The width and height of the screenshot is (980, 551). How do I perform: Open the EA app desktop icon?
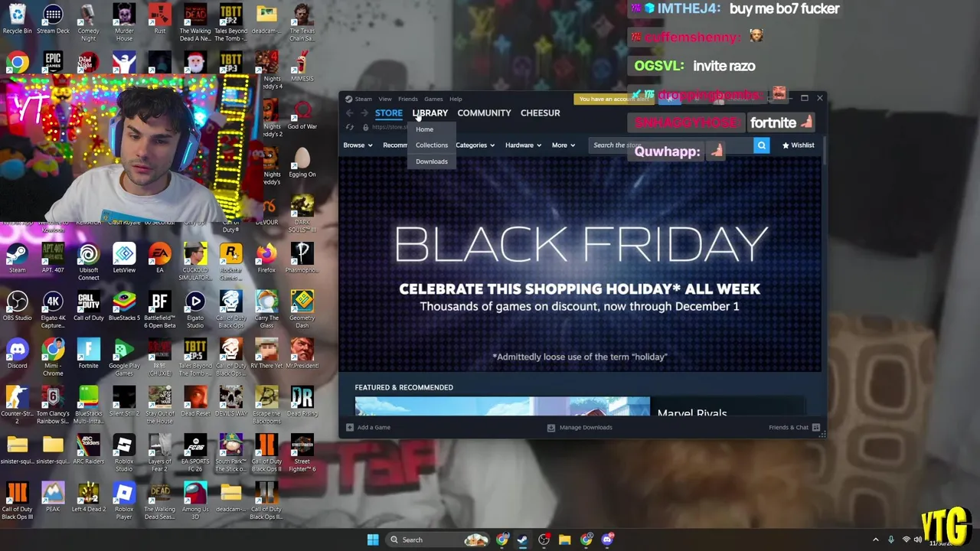(x=159, y=258)
